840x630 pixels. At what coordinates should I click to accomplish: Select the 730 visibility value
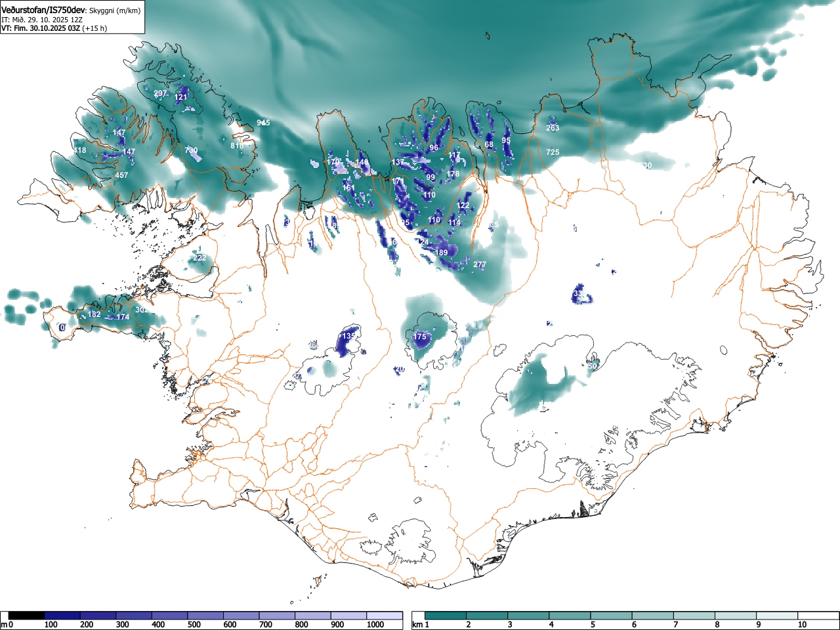tap(191, 150)
